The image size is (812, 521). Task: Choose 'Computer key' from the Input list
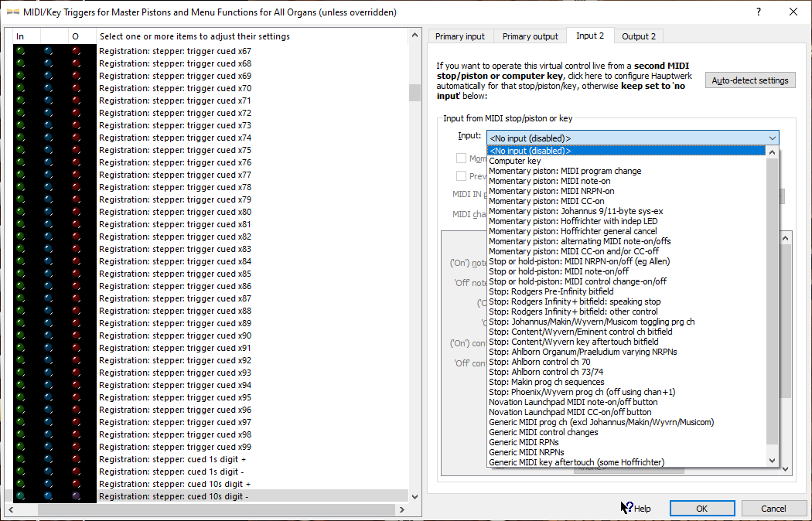(x=515, y=161)
